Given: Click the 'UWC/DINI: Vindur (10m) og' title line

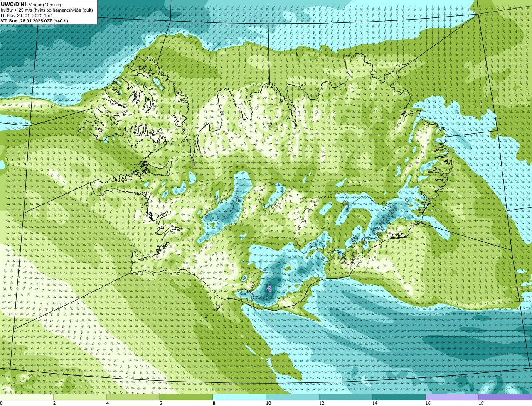Looking at the screenshot, I should 31,4.
